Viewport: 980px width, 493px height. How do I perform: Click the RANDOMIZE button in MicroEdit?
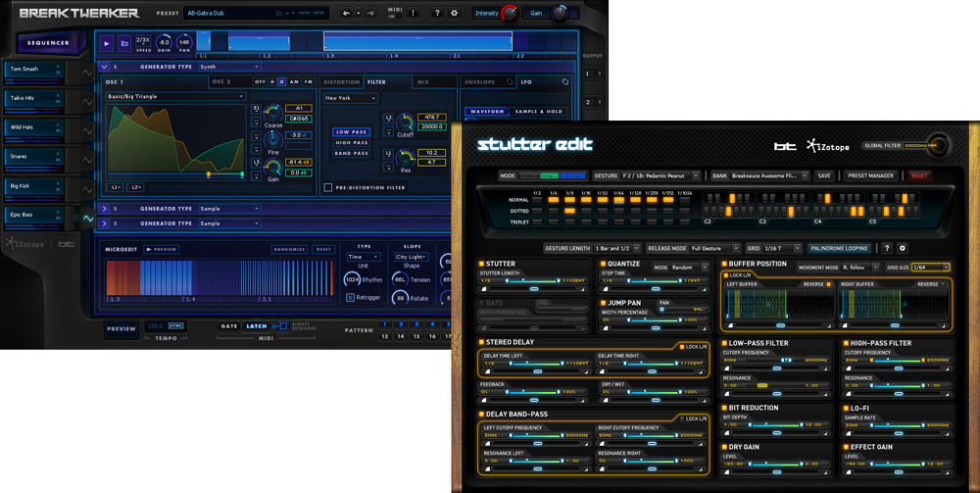click(289, 249)
